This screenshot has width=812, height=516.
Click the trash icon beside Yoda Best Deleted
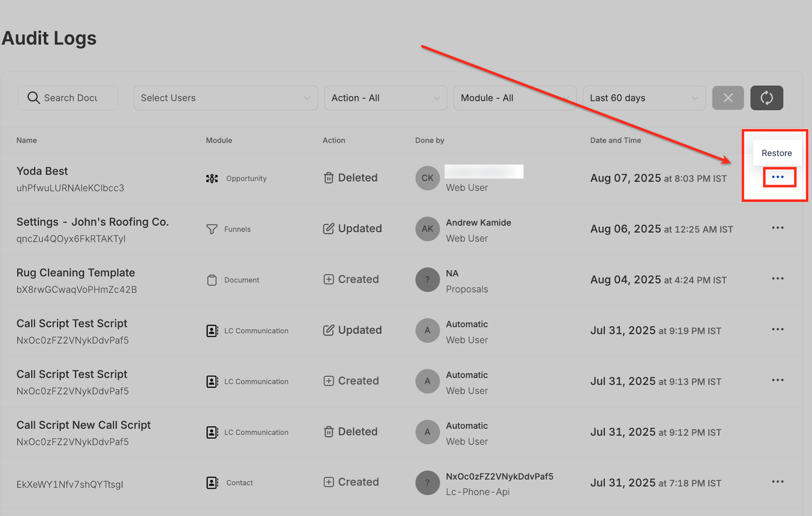coord(328,178)
